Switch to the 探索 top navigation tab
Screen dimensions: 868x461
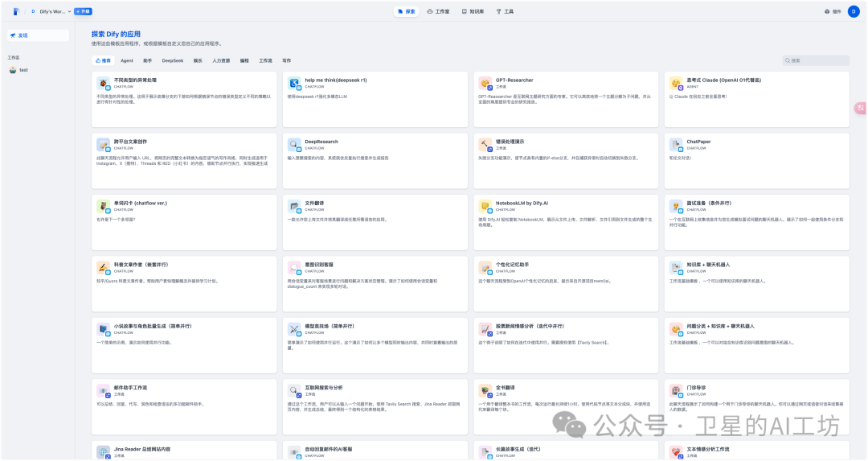(x=407, y=11)
